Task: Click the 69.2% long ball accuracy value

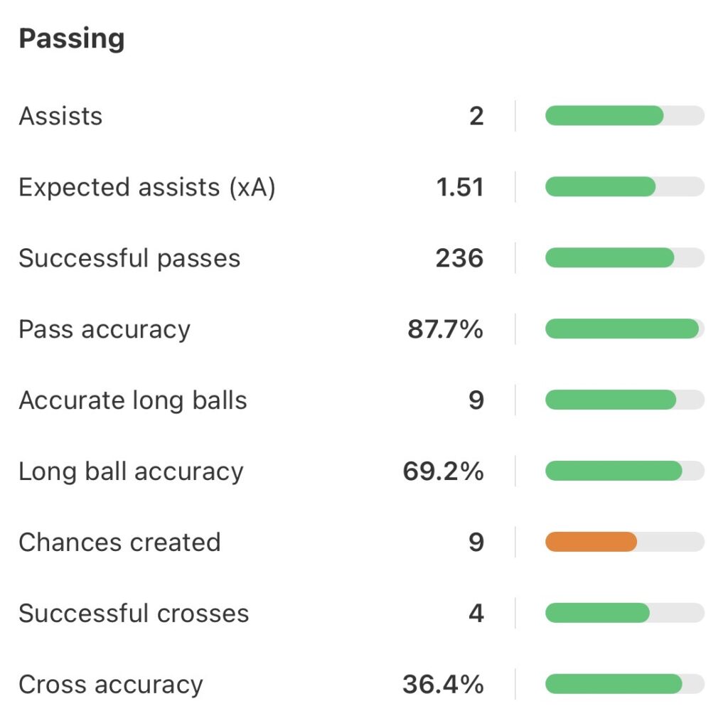Action: pyautogui.click(x=443, y=471)
